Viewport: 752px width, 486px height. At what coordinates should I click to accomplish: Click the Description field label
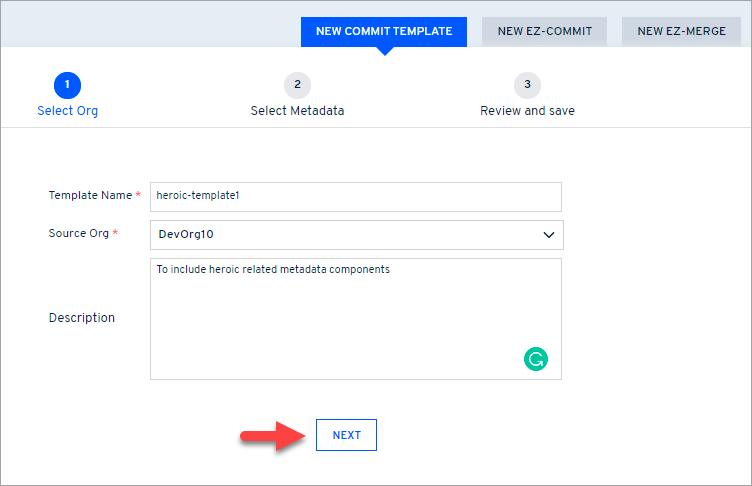[x=81, y=318]
